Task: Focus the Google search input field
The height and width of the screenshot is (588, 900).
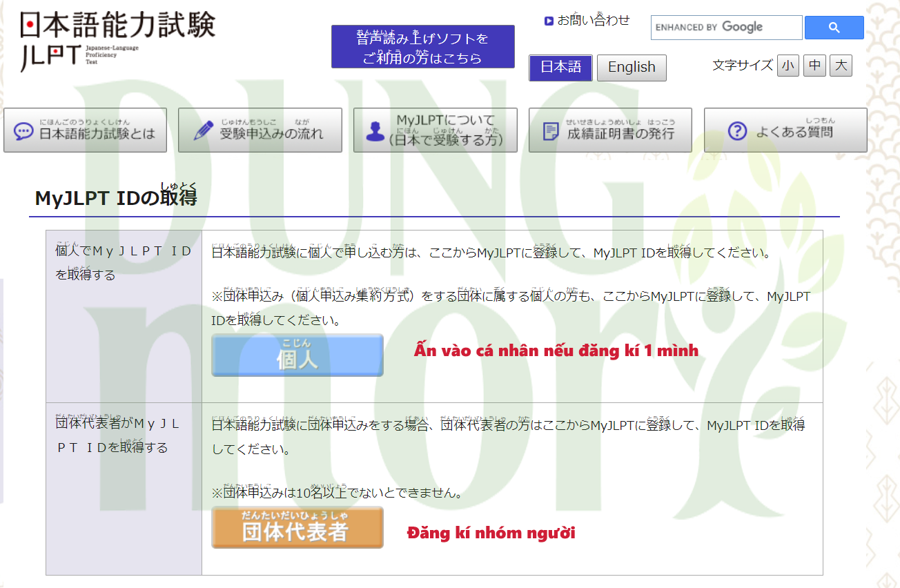Action: pyautogui.click(x=726, y=28)
